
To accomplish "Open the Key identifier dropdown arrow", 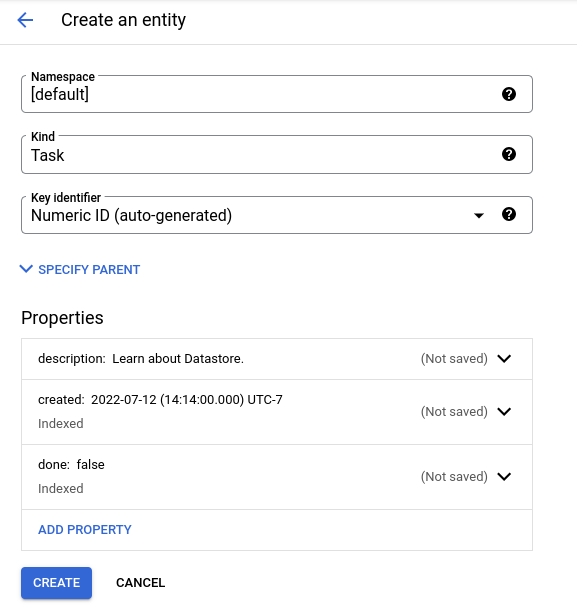I will (x=479, y=215).
